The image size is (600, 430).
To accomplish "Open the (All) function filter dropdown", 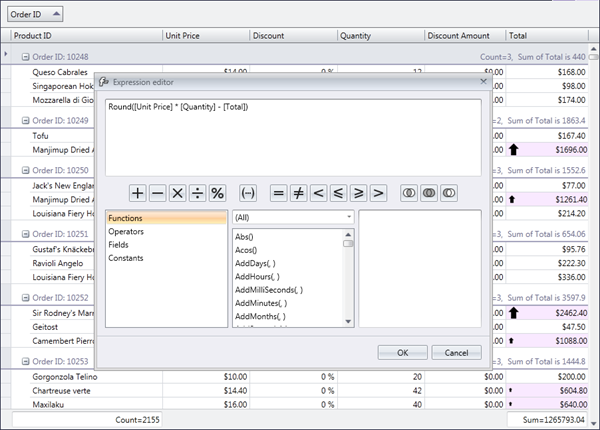I will [x=293, y=217].
